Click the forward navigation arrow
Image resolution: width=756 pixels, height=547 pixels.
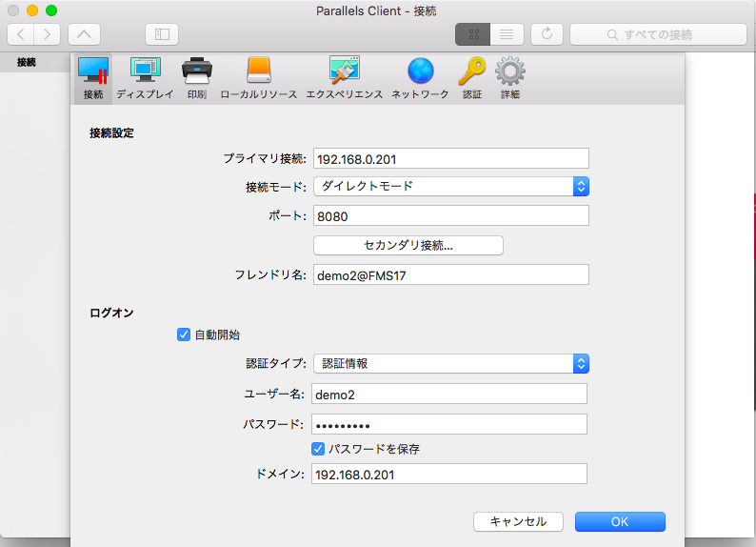48,34
